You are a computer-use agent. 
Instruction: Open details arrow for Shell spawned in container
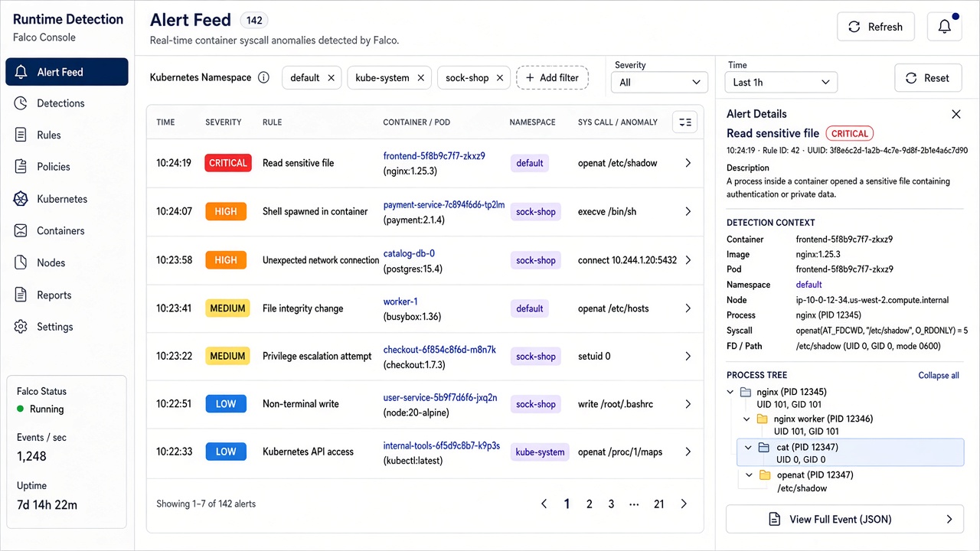(688, 211)
